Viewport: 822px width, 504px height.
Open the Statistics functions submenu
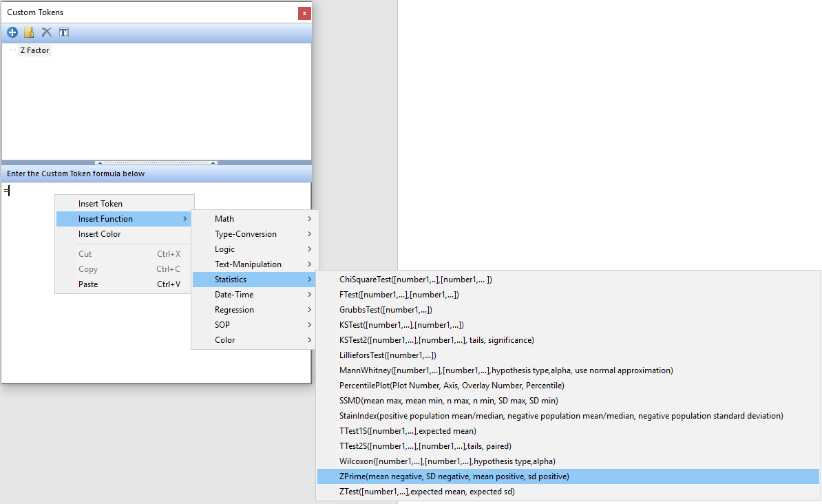pos(255,280)
